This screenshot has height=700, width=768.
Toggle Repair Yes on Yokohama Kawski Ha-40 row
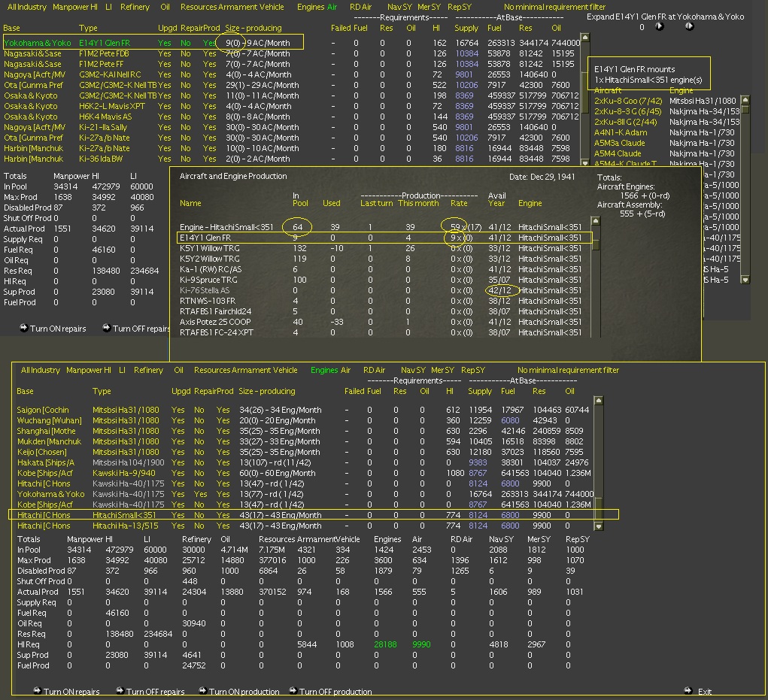(x=200, y=494)
